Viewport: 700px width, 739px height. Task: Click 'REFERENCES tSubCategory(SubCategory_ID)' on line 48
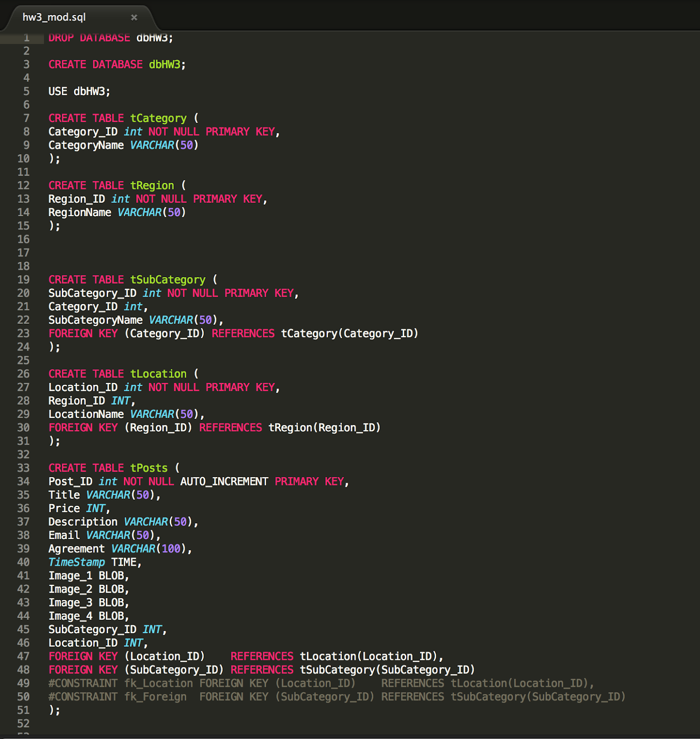point(353,670)
